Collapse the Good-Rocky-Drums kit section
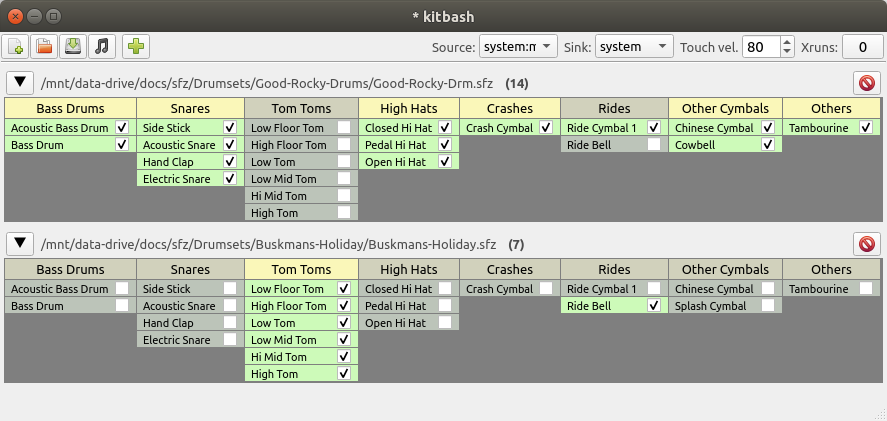This screenshot has width=887, height=421. click(x=20, y=83)
